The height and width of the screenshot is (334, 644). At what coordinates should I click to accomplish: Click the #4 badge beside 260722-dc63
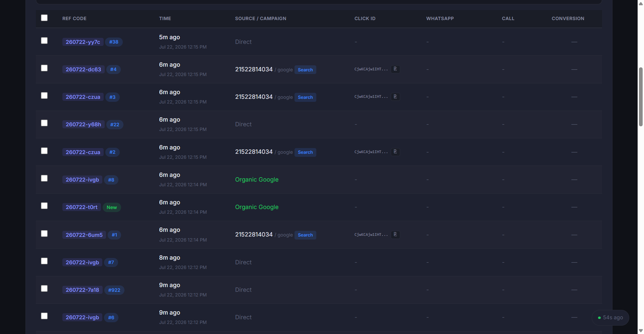click(x=113, y=69)
